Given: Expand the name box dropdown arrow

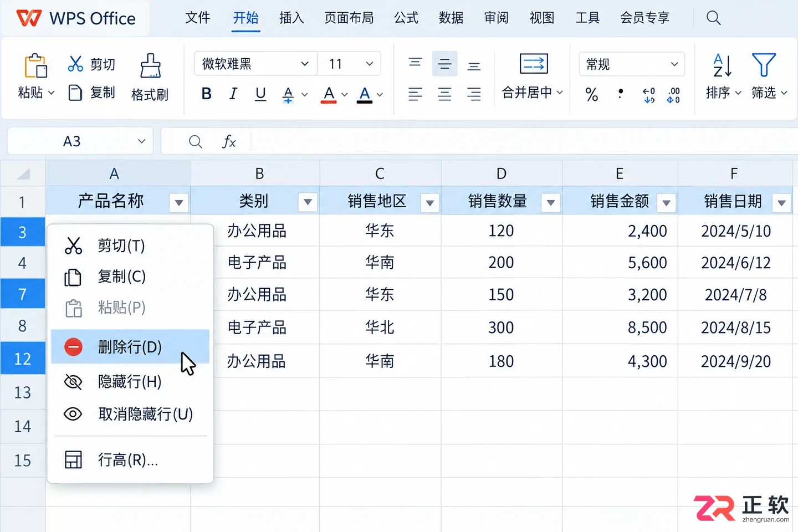Looking at the screenshot, I should [142, 141].
